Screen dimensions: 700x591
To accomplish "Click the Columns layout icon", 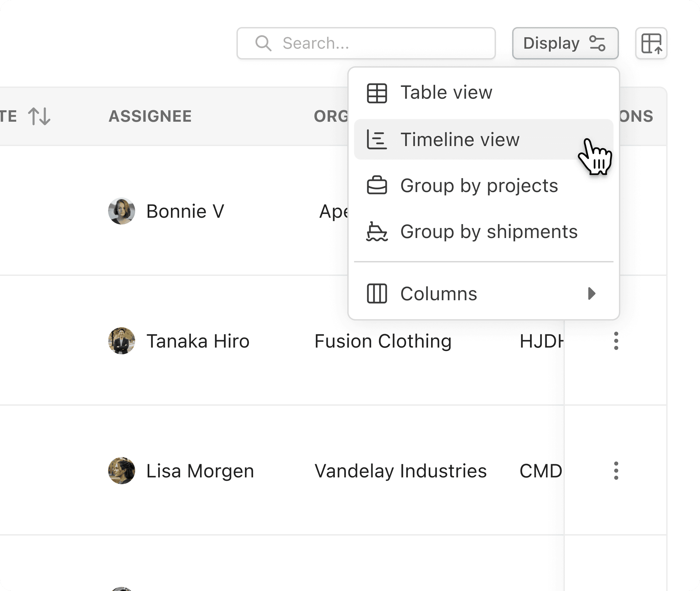I will (x=377, y=293).
